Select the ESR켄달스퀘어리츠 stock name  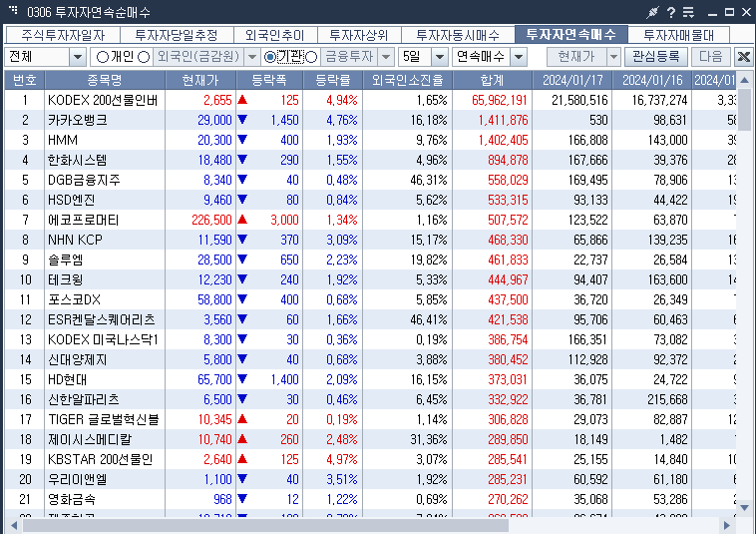pos(102,319)
